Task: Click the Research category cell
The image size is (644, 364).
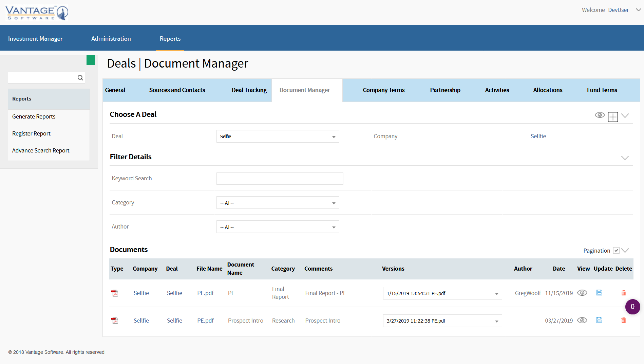Action: tap(283, 321)
